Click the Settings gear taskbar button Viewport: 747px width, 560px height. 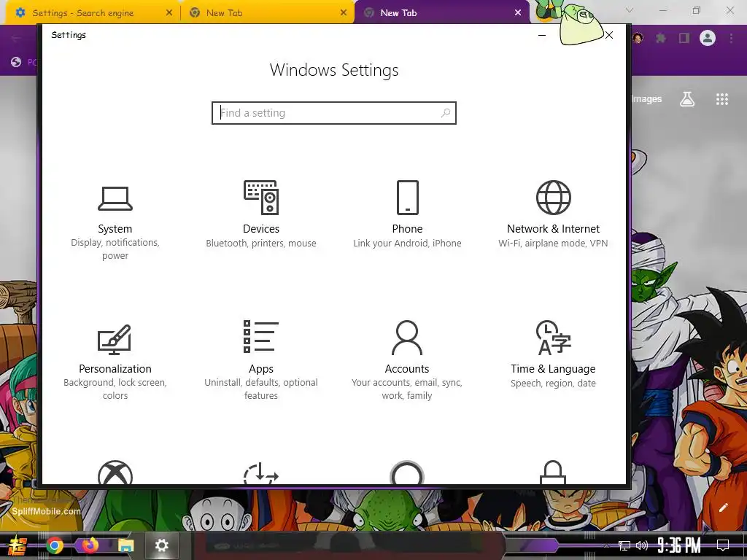[x=161, y=545]
